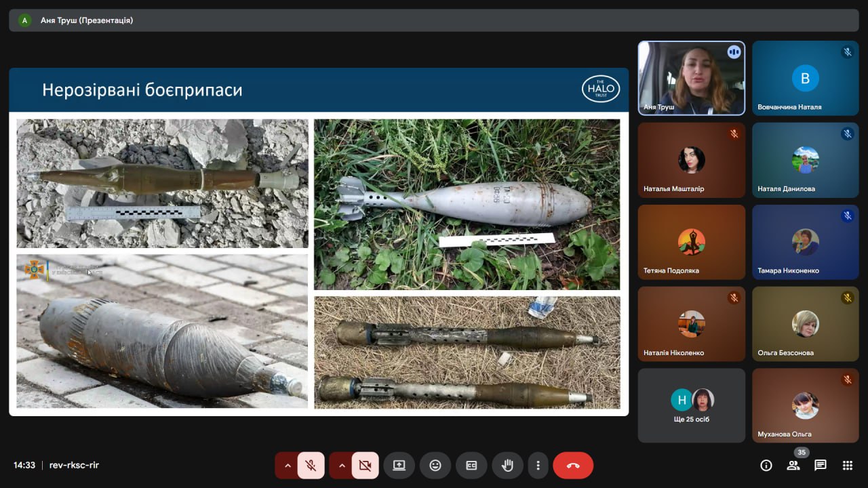868x488 pixels.
Task: Open the meeting details info icon
Action: (x=766, y=465)
